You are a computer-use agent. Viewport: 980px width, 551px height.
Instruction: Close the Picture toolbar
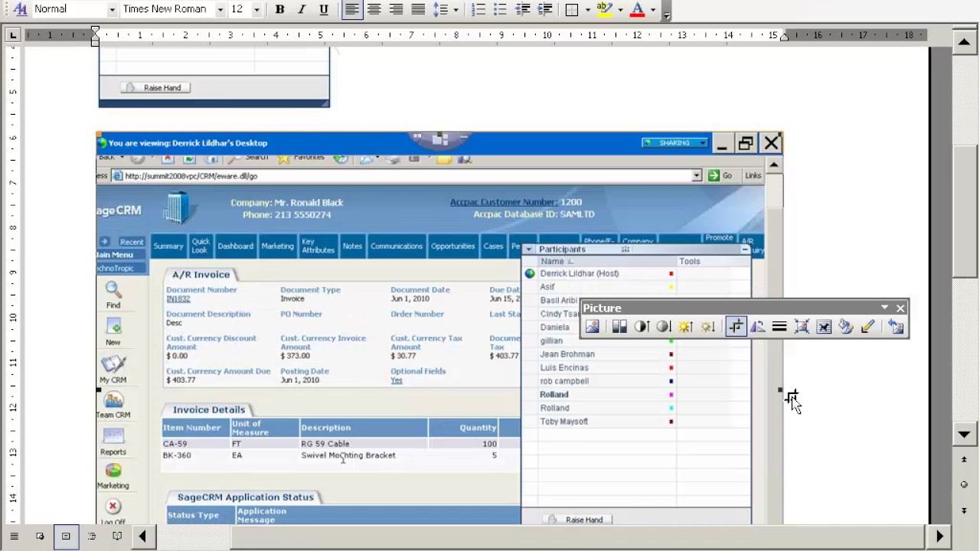(900, 308)
